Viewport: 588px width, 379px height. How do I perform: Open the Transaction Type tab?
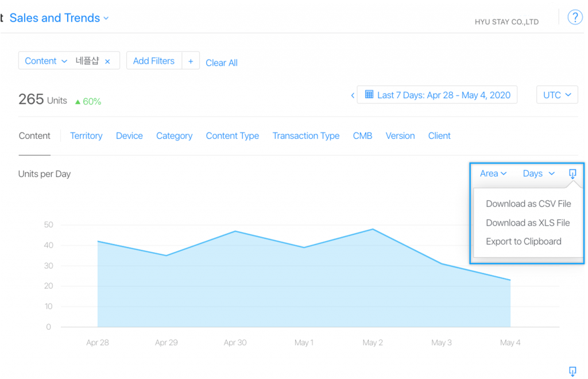pyautogui.click(x=305, y=136)
